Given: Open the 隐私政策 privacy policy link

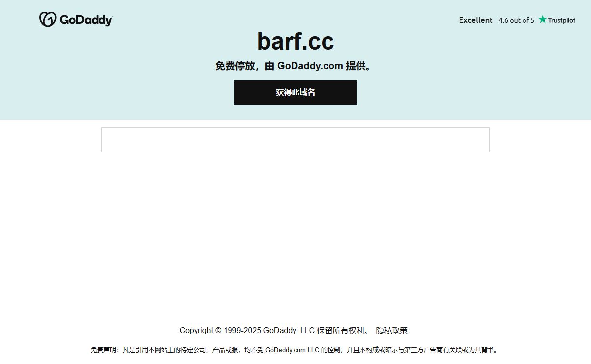Looking at the screenshot, I should [x=392, y=331].
